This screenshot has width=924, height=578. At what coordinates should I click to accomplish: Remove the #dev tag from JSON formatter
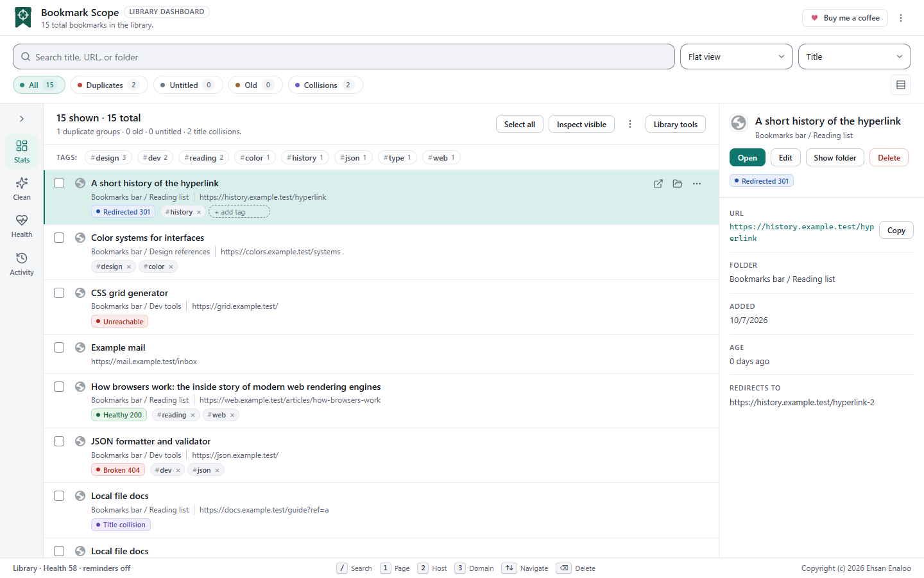178,471
